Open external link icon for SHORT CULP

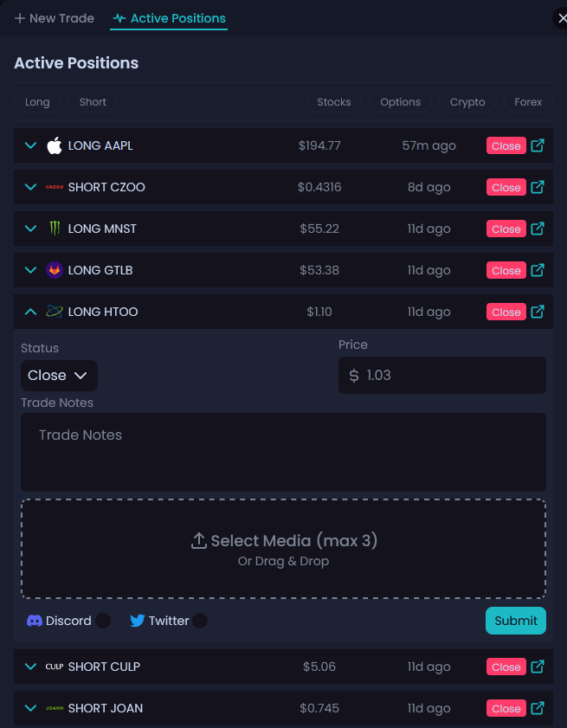(x=538, y=667)
